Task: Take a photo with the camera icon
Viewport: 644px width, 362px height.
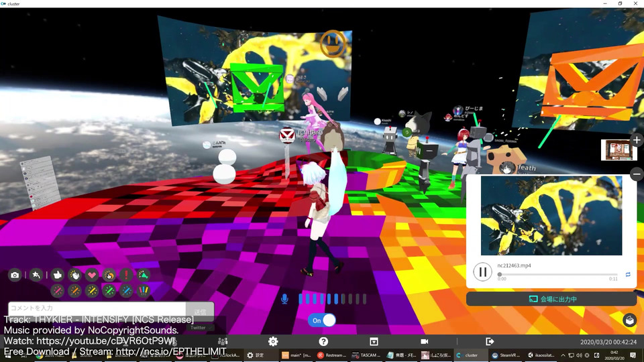Action: coord(15,275)
